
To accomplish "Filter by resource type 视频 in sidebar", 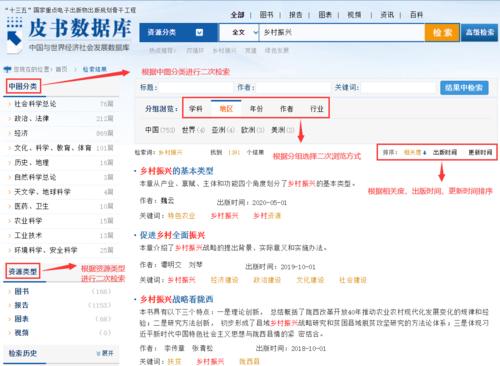I will click(22, 332).
